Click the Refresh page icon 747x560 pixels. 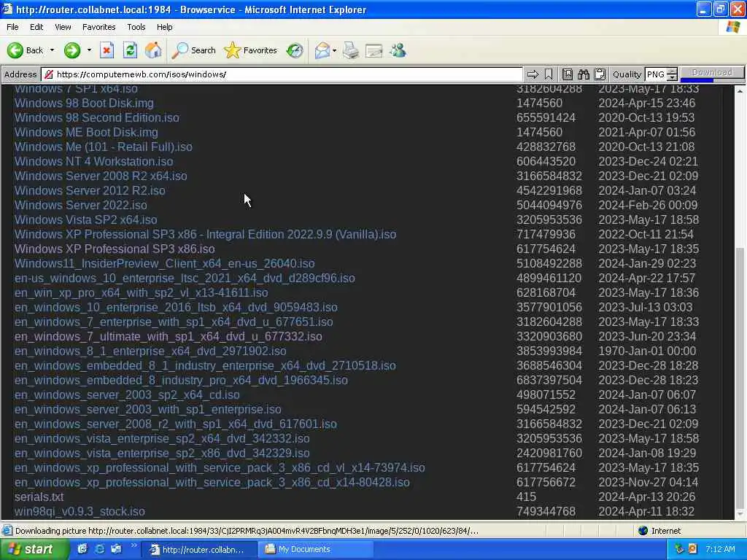point(130,50)
